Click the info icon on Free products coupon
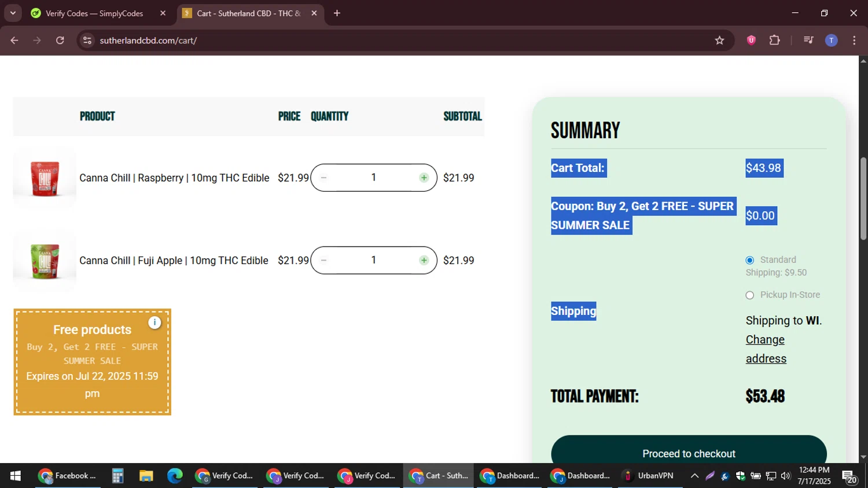This screenshot has height=488, width=868. click(155, 322)
